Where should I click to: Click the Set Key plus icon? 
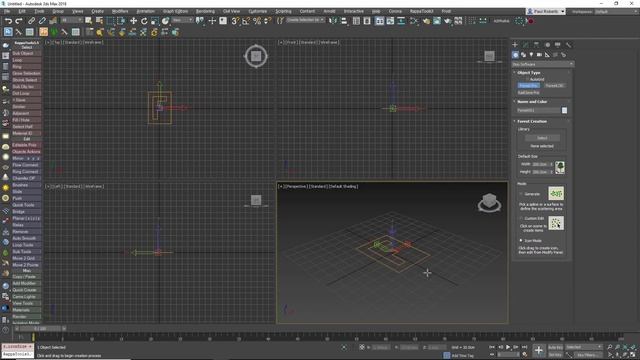(539, 350)
